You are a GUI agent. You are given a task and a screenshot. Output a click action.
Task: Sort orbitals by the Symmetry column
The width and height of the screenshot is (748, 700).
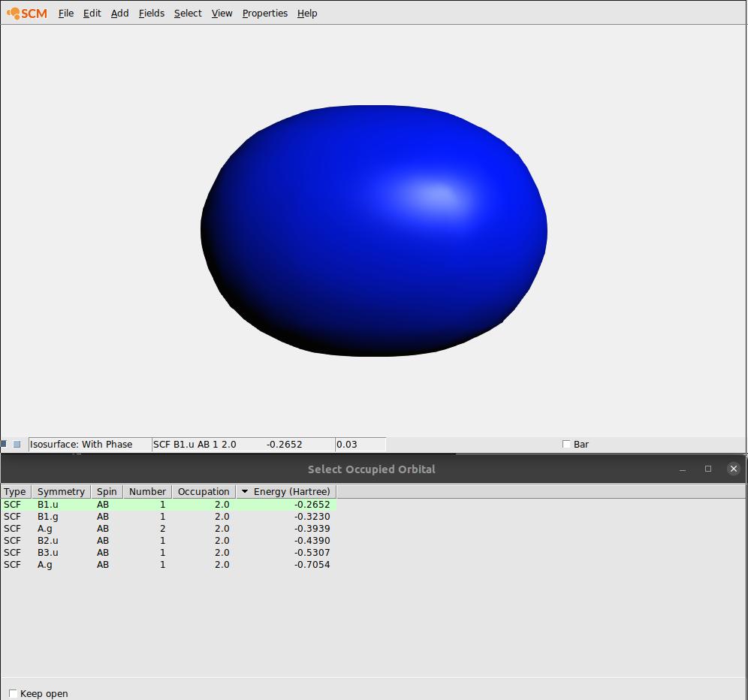61,491
